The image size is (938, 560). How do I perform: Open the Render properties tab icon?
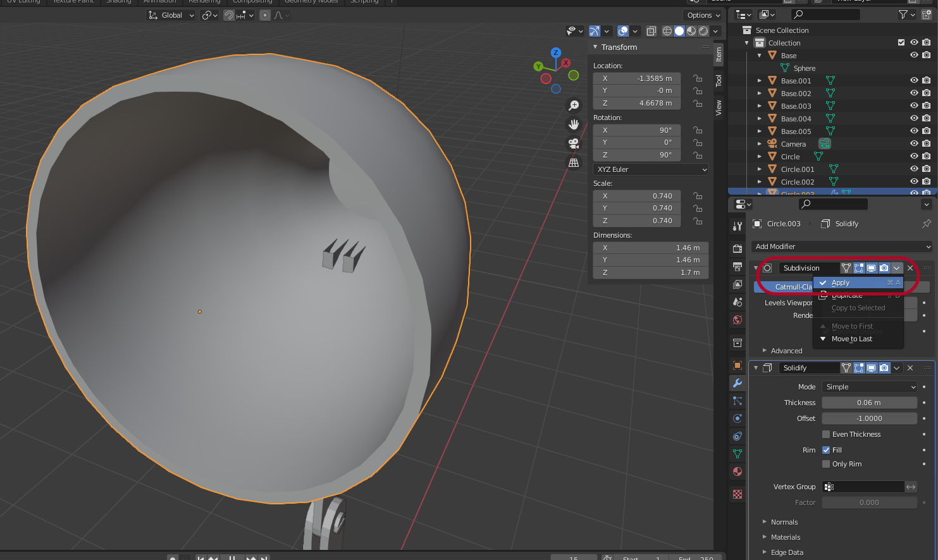[x=737, y=249]
